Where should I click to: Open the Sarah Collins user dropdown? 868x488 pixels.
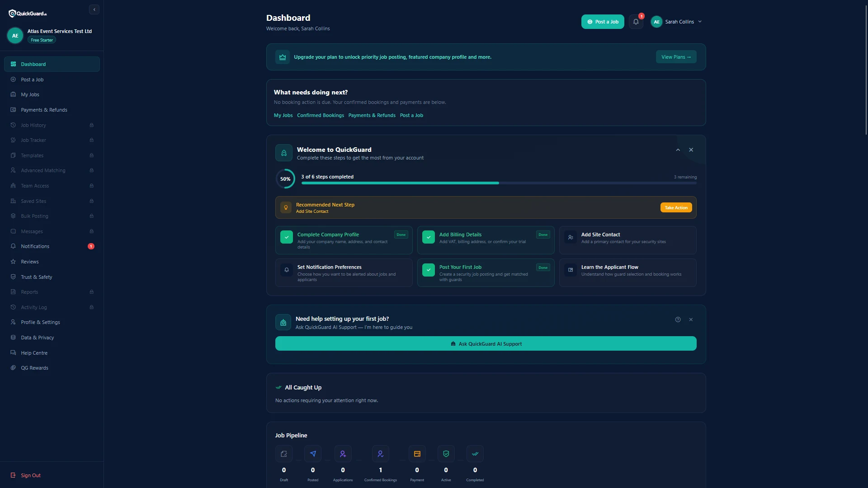676,22
